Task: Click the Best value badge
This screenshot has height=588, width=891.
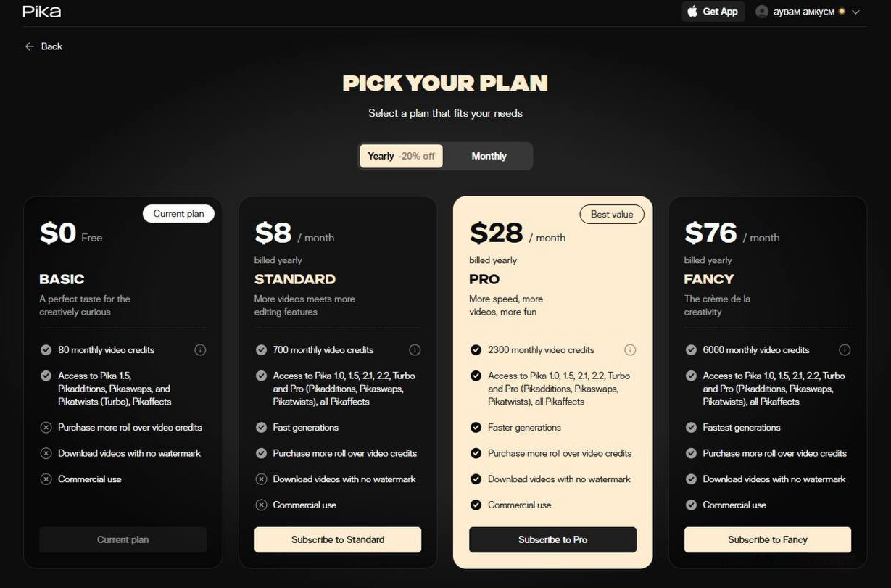Action: pos(612,214)
